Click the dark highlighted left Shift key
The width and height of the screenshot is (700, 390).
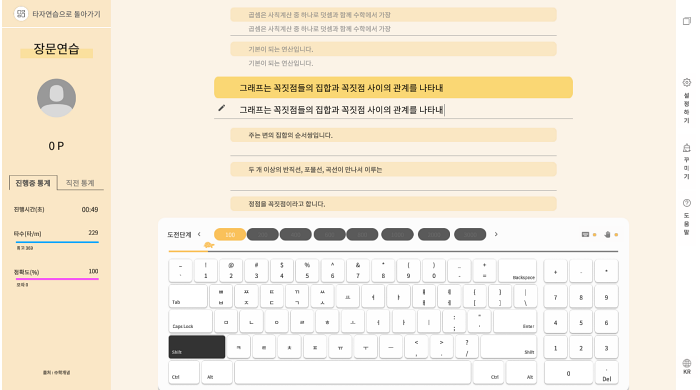pos(197,347)
